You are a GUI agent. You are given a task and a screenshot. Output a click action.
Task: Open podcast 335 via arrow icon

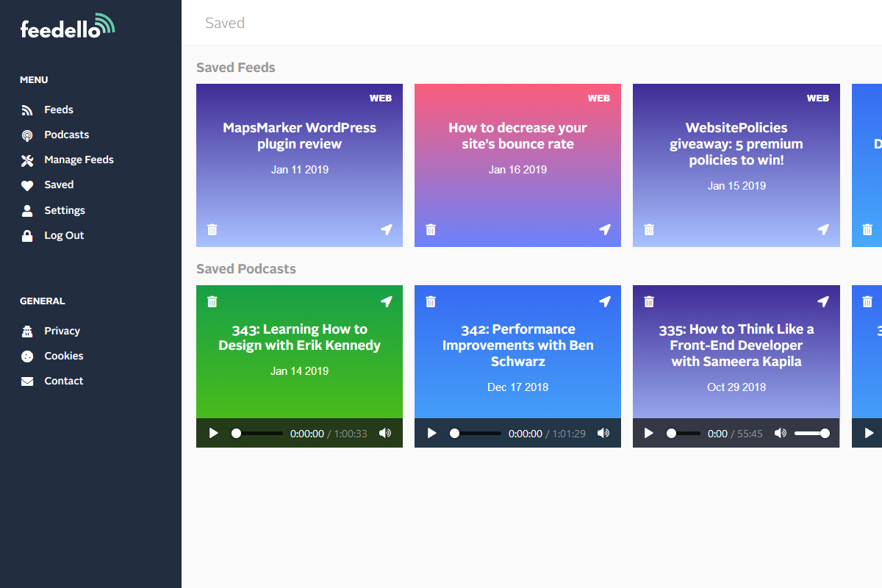823,301
